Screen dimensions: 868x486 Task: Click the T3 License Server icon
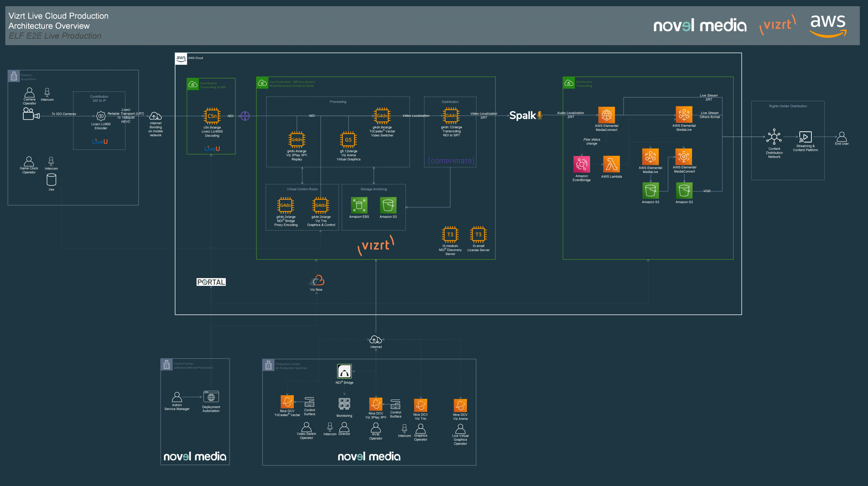click(x=478, y=235)
